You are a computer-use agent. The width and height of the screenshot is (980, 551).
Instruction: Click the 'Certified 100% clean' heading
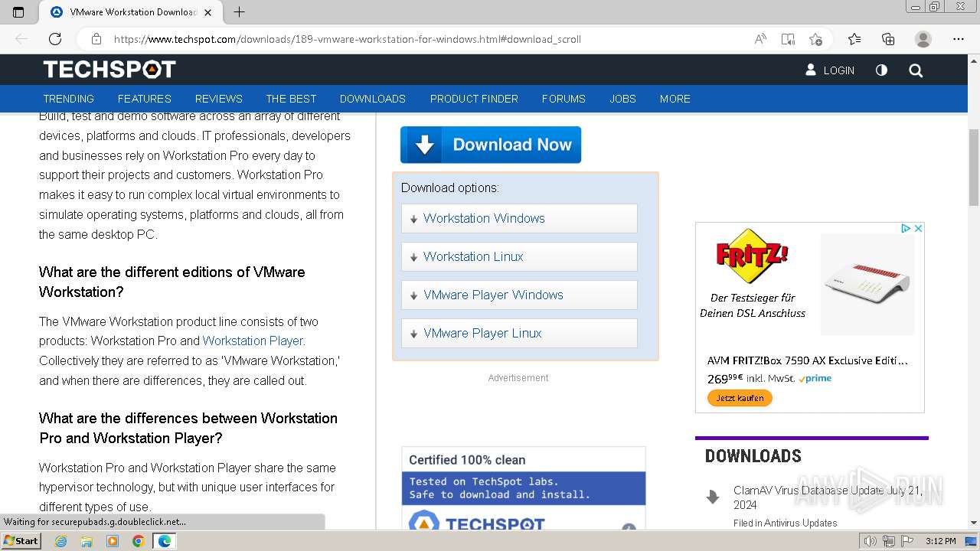[x=467, y=460]
